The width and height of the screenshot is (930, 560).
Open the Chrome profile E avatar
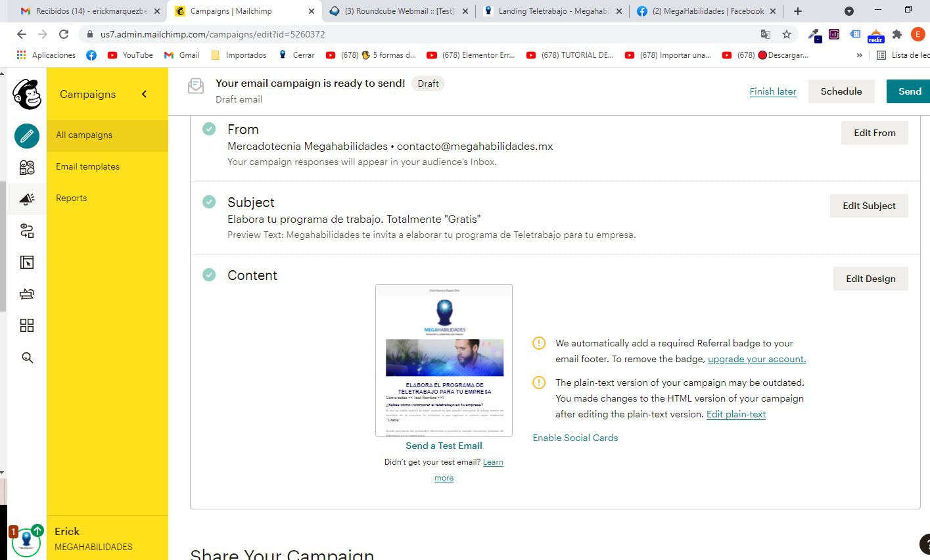pos(918,34)
